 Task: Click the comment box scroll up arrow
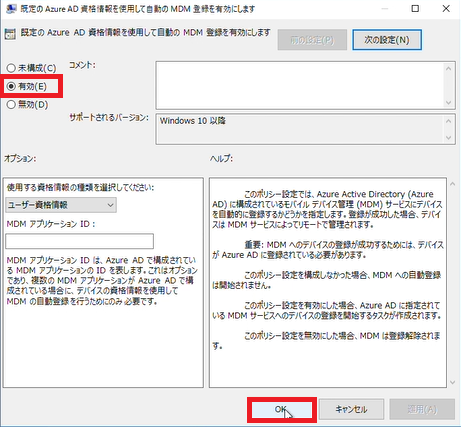[449, 68]
